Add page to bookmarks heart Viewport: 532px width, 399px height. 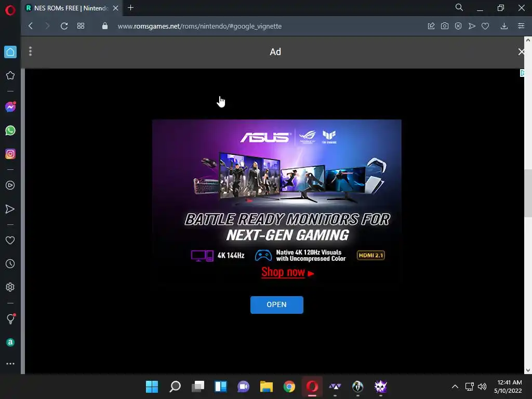(x=485, y=26)
